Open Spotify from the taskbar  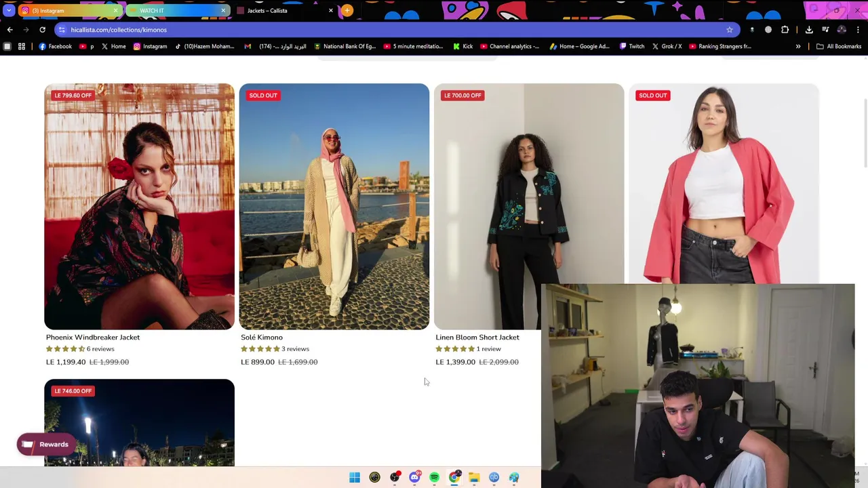(x=434, y=478)
